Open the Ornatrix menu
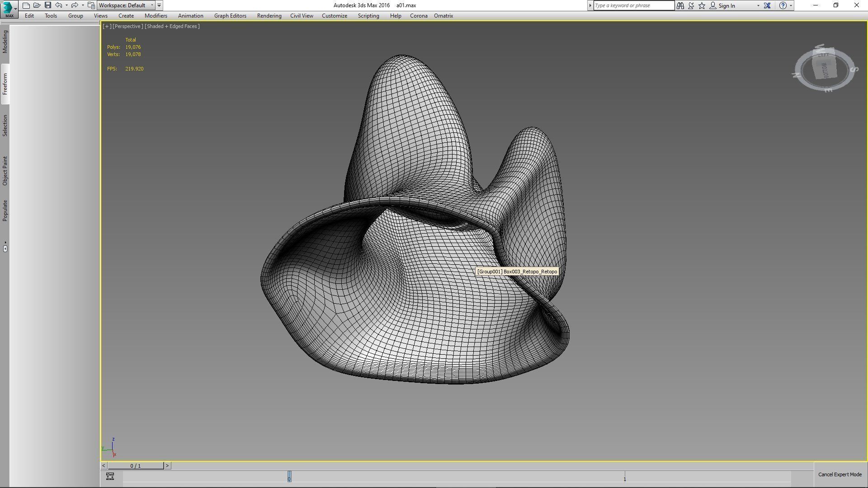 (443, 16)
